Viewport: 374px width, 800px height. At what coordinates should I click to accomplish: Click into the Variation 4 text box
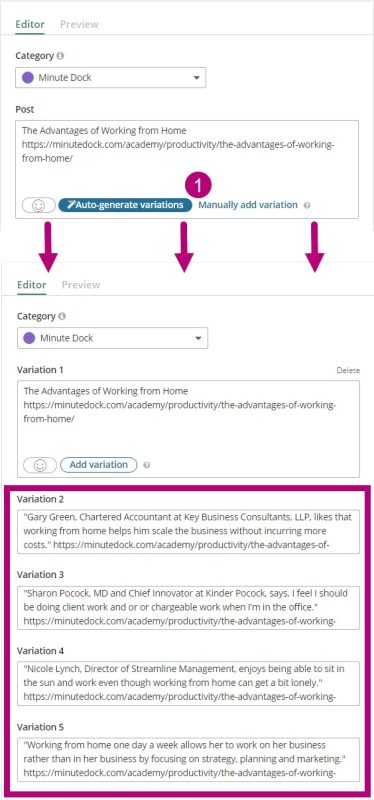click(188, 683)
